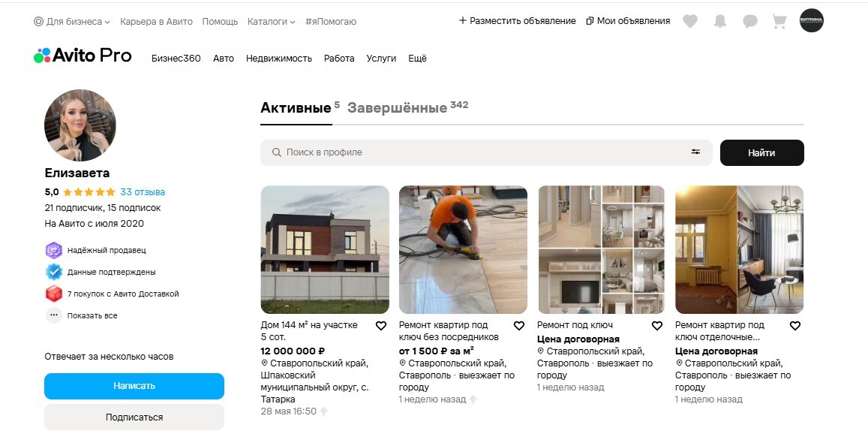Favorite the Ремонт квартир без посредников listing
Screen dimensions: 868x431
(518, 326)
